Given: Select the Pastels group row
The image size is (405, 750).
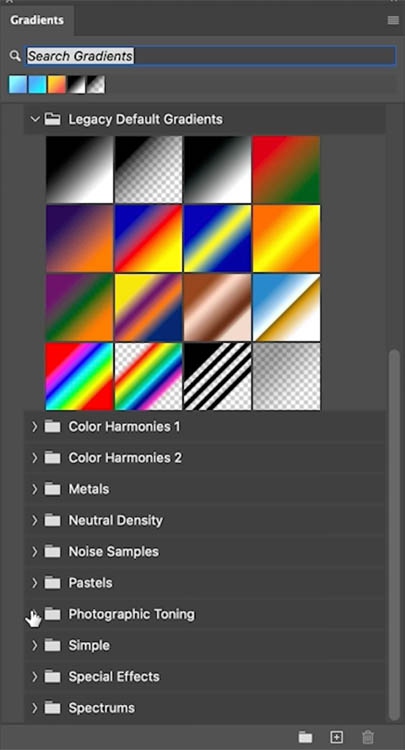Looking at the screenshot, I should (205, 583).
